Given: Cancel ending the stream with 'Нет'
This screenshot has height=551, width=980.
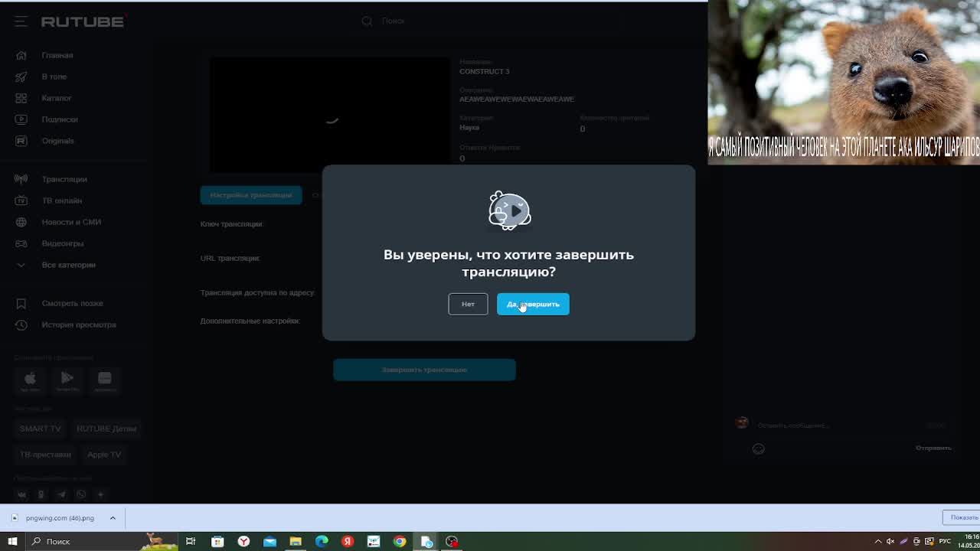Looking at the screenshot, I should (x=468, y=304).
